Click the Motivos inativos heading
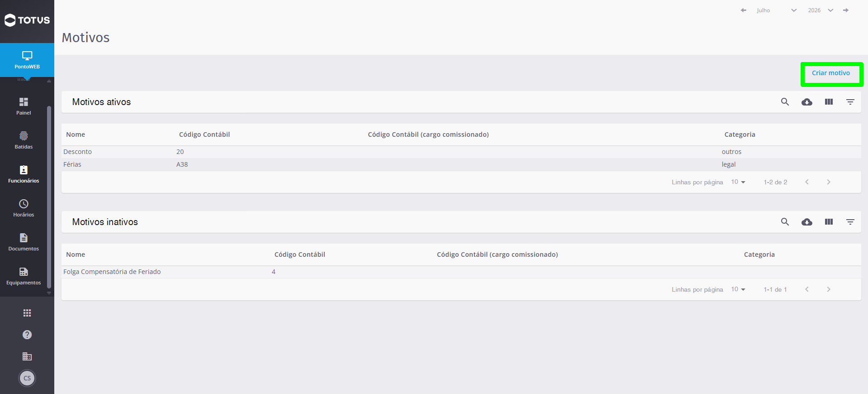The height and width of the screenshot is (394, 868). click(x=105, y=222)
